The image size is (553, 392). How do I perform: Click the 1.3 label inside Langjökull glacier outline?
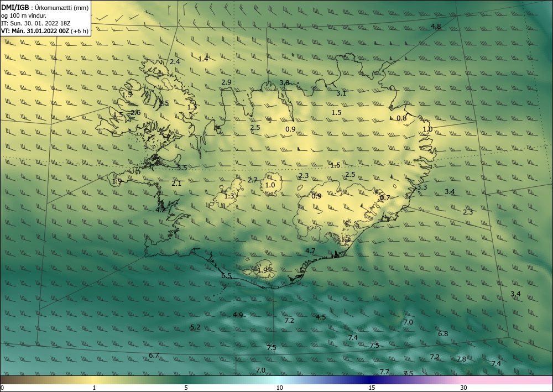pyautogui.click(x=229, y=196)
